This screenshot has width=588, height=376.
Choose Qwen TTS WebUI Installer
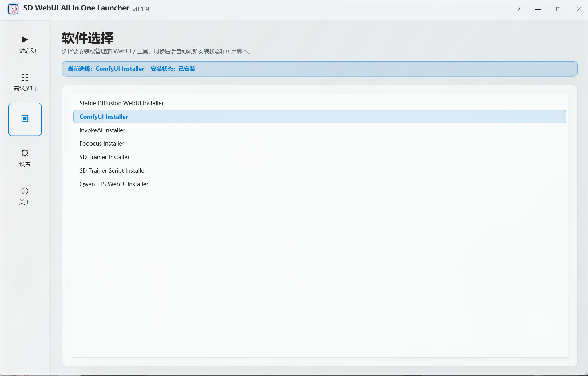coord(320,184)
